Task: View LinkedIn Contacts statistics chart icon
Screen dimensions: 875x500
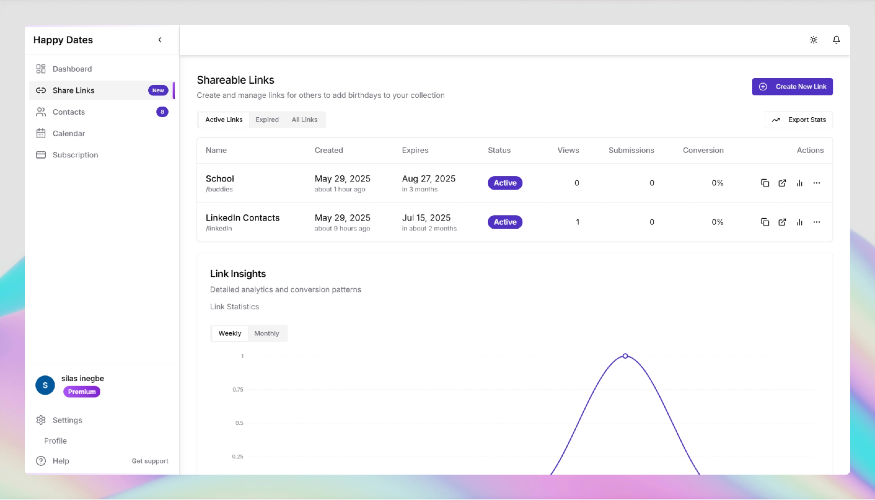Action: click(x=800, y=222)
